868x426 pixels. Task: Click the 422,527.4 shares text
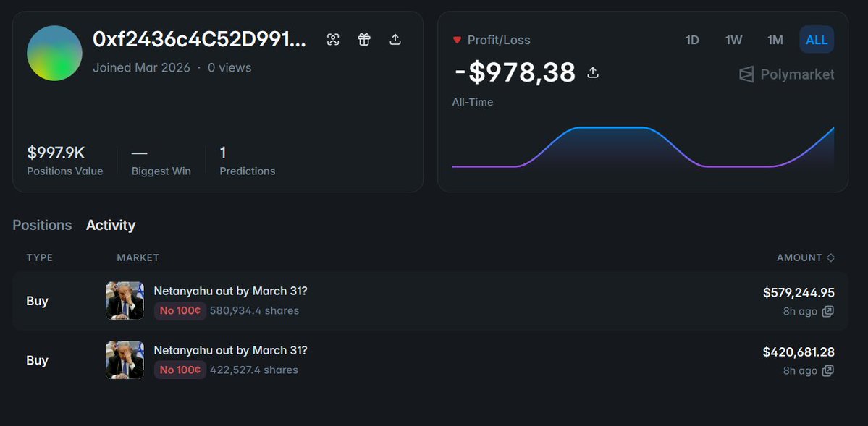coord(254,370)
